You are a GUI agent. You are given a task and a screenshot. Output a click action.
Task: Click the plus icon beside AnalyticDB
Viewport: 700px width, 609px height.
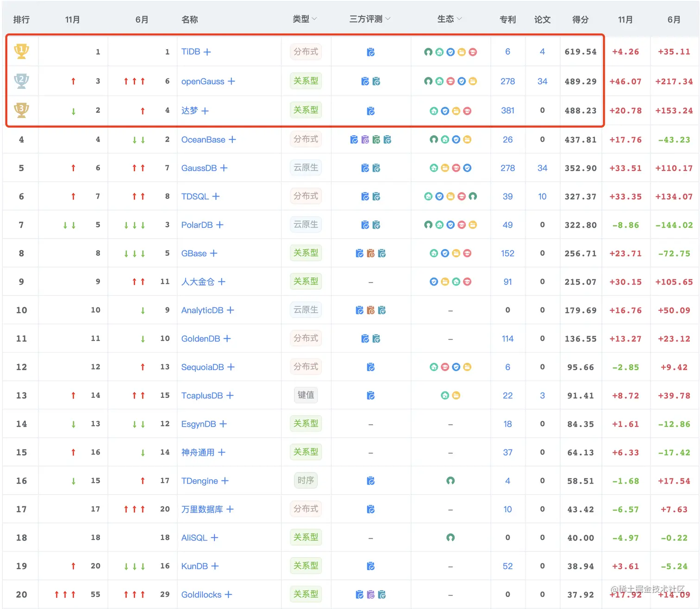pos(231,310)
